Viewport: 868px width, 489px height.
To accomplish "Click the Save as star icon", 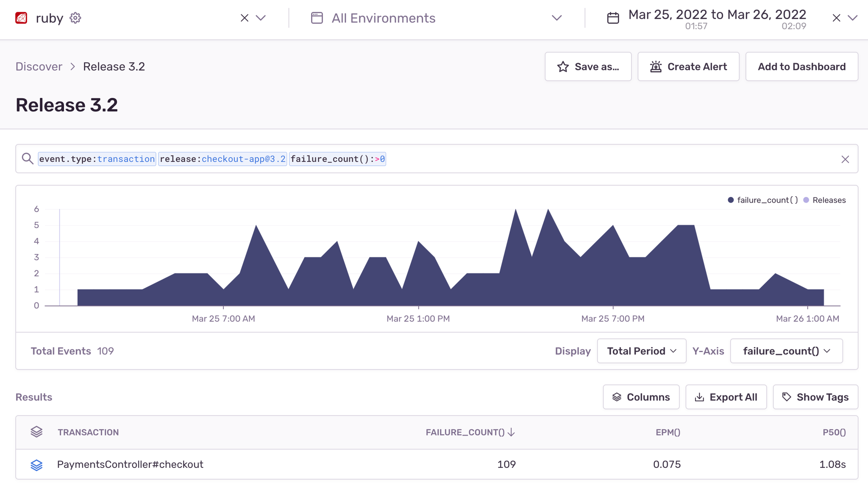I will pyautogui.click(x=562, y=67).
